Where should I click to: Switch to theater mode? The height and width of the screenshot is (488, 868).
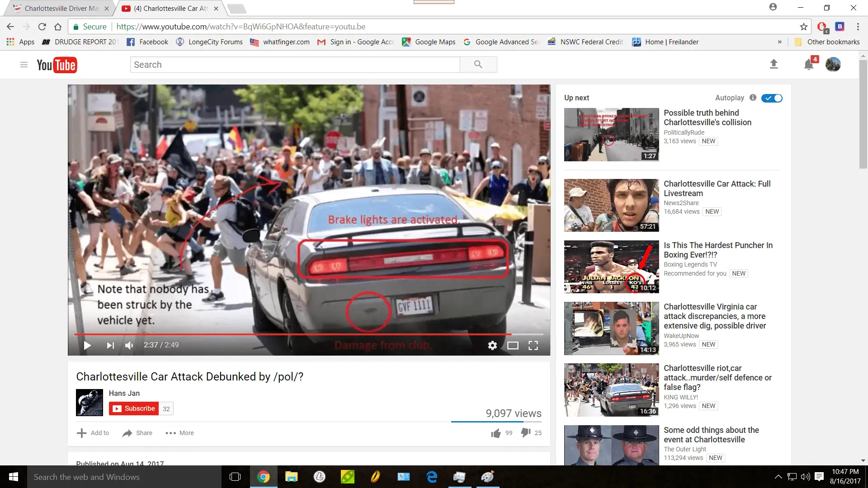tap(513, 346)
